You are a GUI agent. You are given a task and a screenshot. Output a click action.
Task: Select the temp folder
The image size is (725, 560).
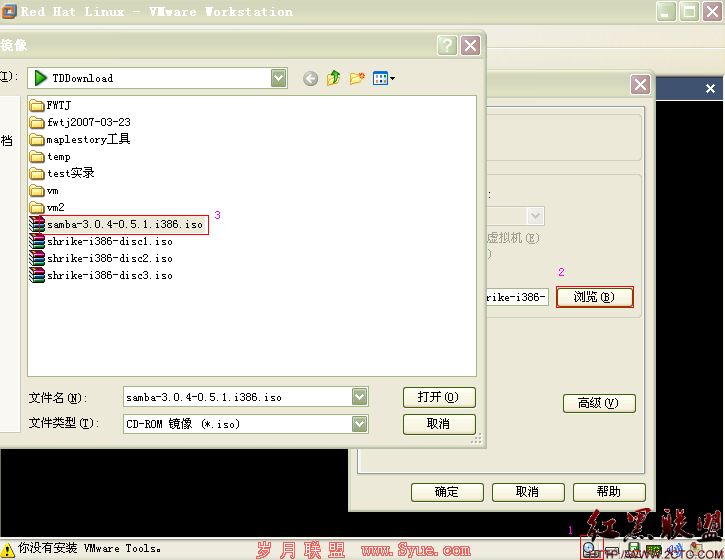(49, 157)
